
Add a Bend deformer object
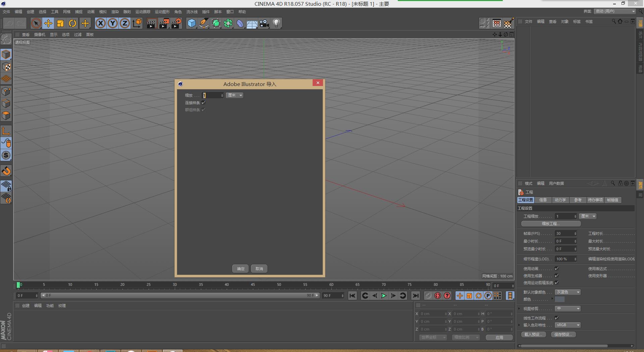click(240, 23)
